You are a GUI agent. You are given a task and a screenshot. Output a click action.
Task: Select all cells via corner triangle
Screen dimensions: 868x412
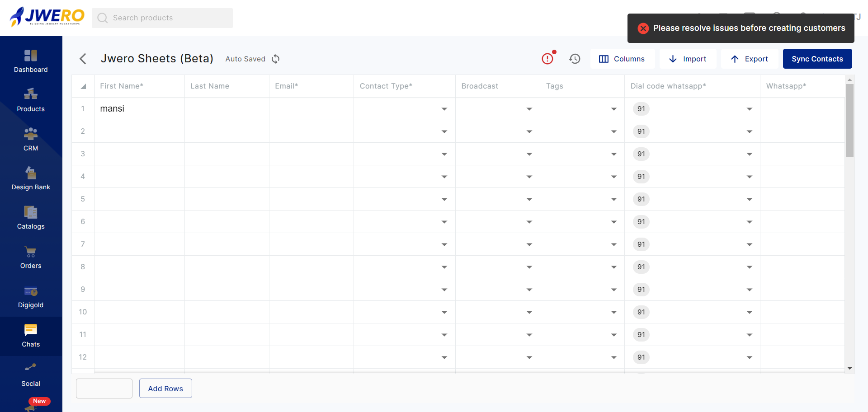pos(83,86)
